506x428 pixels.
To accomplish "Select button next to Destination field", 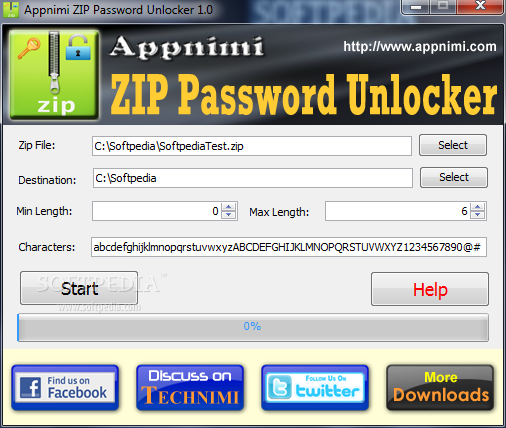I will [454, 177].
